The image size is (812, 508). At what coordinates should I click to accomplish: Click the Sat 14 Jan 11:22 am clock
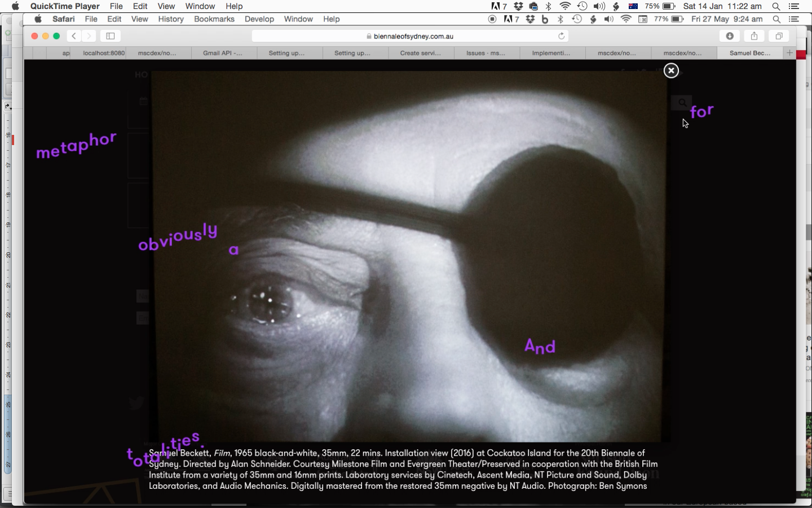pos(722,6)
